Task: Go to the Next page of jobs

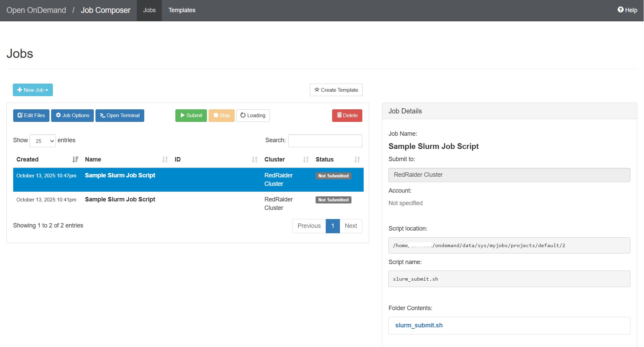Action: (x=351, y=226)
